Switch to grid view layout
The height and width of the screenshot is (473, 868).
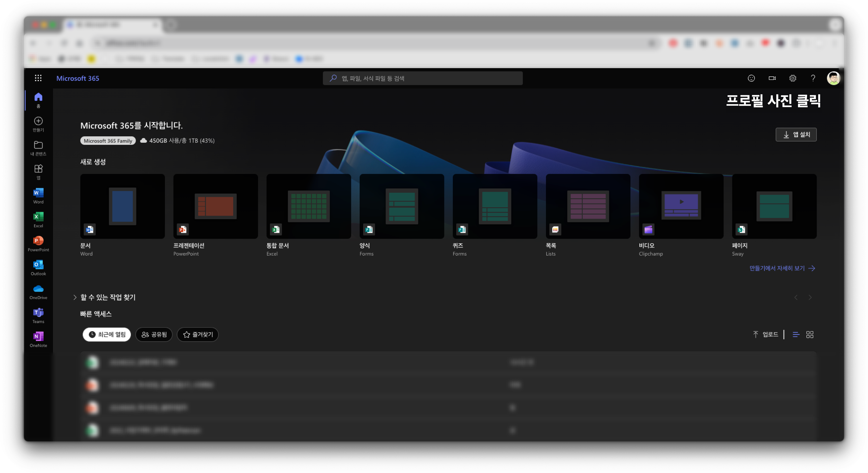coord(810,334)
